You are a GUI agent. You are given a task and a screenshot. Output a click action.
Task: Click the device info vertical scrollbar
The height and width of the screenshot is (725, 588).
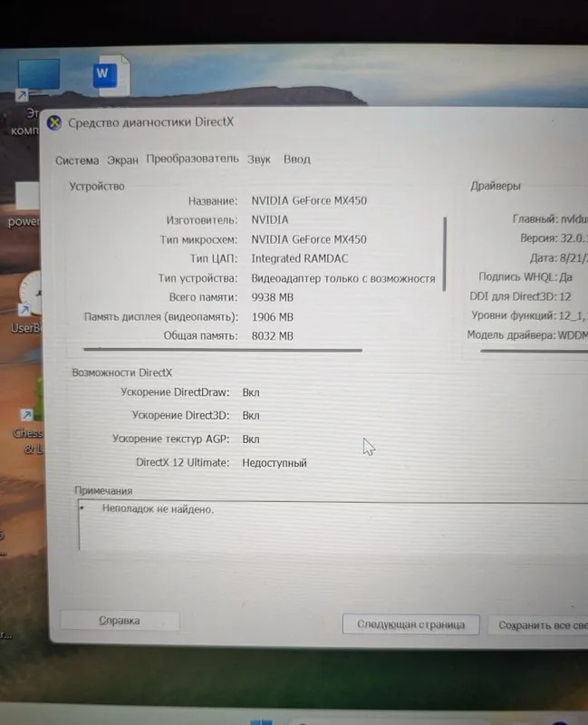pos(445,254)
